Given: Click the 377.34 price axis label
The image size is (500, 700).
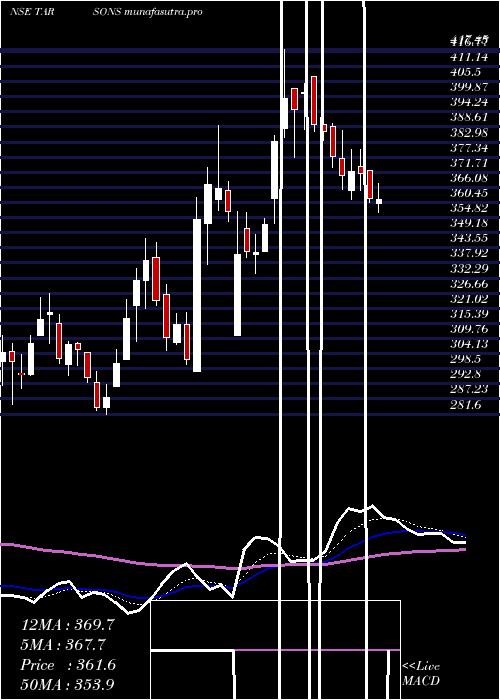Looking at the screenshot, I should 469,148.
